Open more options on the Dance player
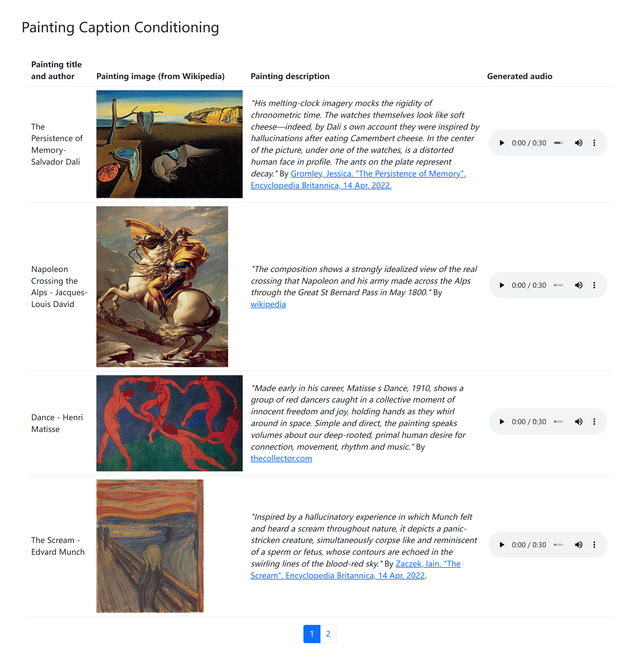Screen dimensions: 640x672 tap(595, 421)
